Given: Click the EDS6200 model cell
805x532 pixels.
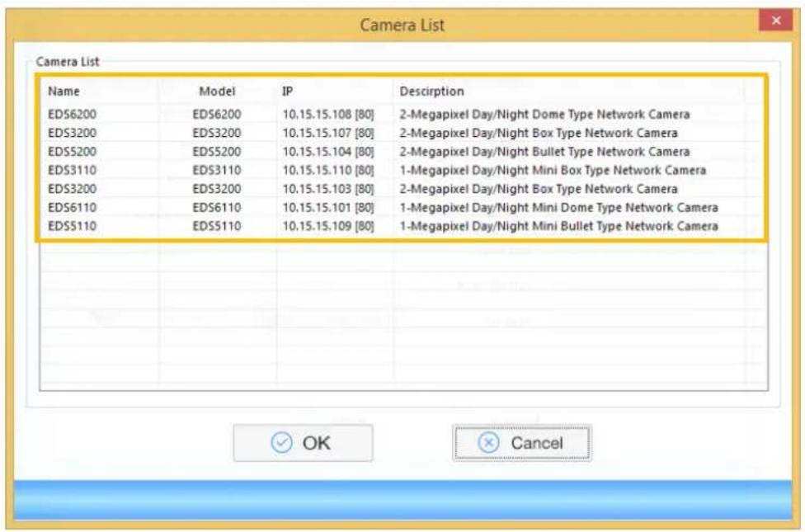Looking at the screenshot, I should click(217, 114).
